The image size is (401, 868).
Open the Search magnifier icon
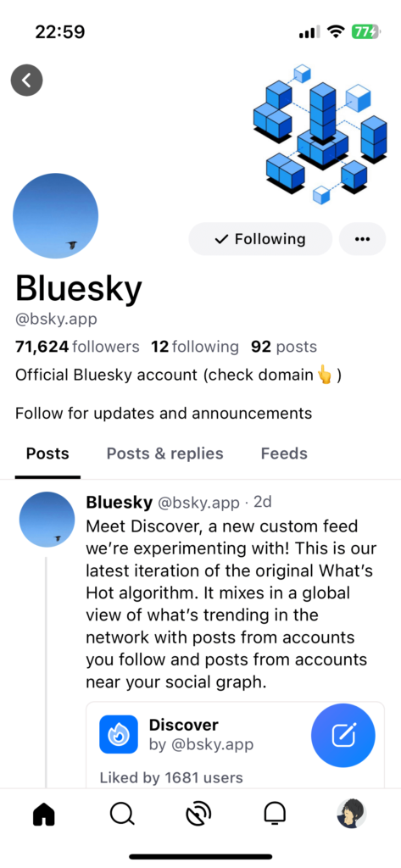[122, 814]
